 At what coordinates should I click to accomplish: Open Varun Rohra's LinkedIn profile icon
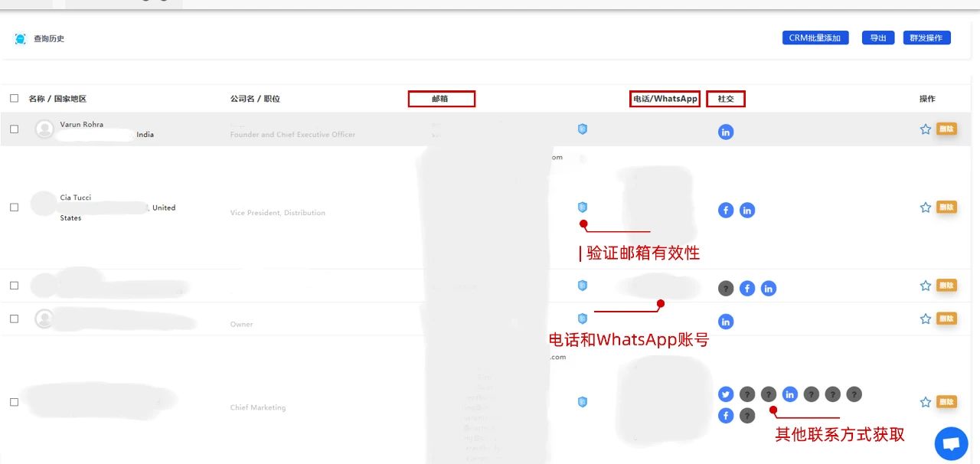point(726,132)
